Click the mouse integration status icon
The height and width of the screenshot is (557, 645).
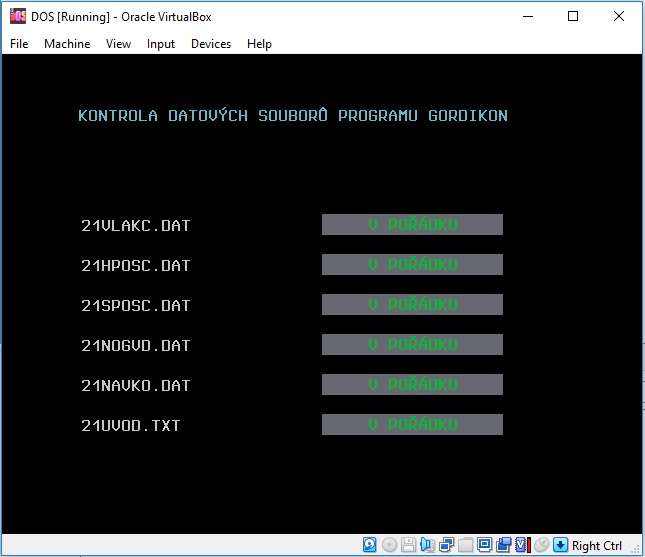click(x=541, y=545)
